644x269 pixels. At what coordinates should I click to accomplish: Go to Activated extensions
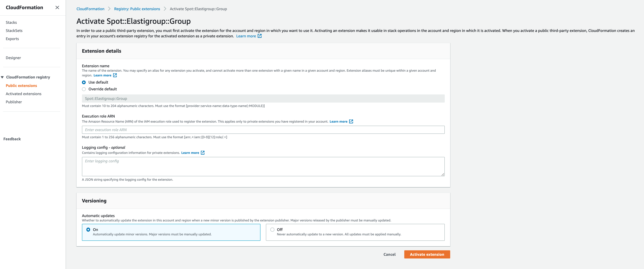click(x=23, y=94)
